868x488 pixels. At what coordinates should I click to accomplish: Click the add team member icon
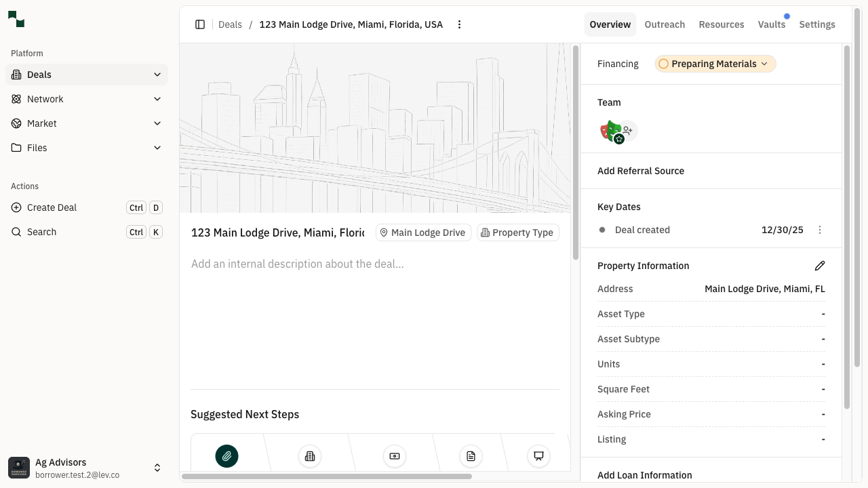pyautogui.click(x=627, y=131)
